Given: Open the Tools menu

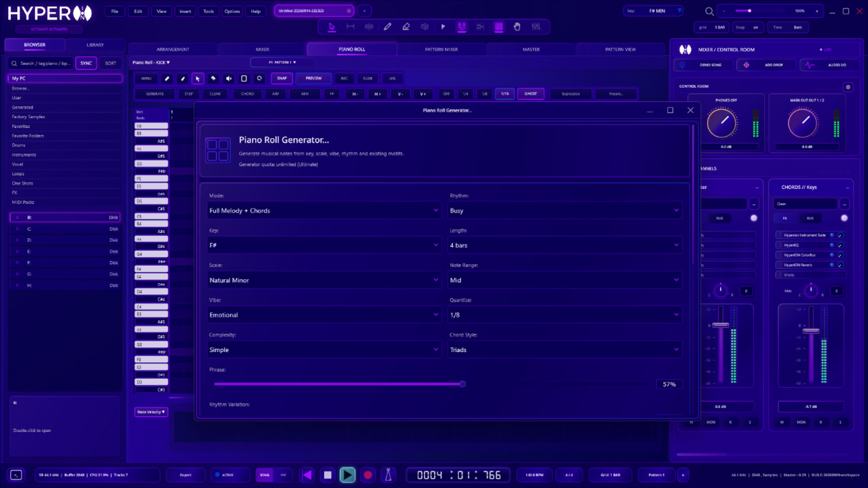Looking at the screenshot, I should tap(208, 11).
